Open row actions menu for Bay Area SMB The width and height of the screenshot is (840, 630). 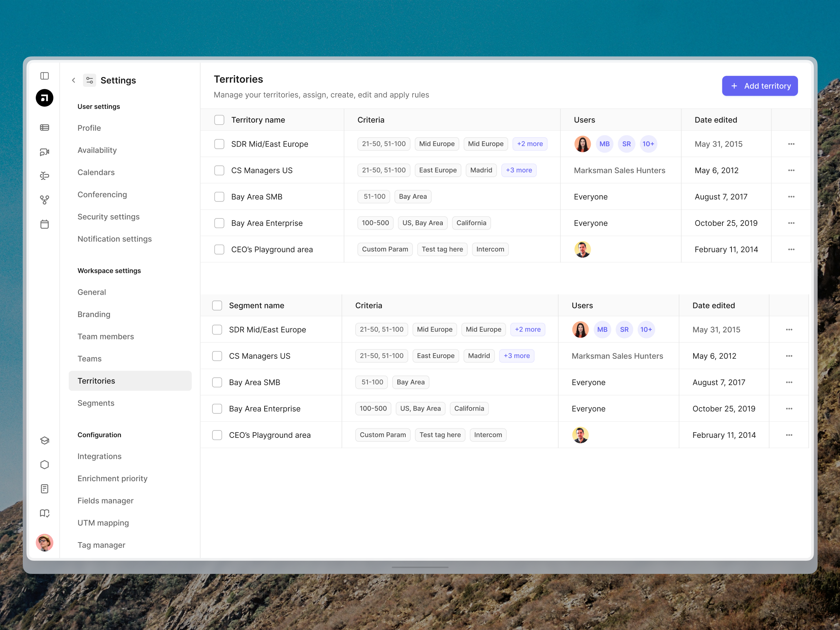coord(791,196)
